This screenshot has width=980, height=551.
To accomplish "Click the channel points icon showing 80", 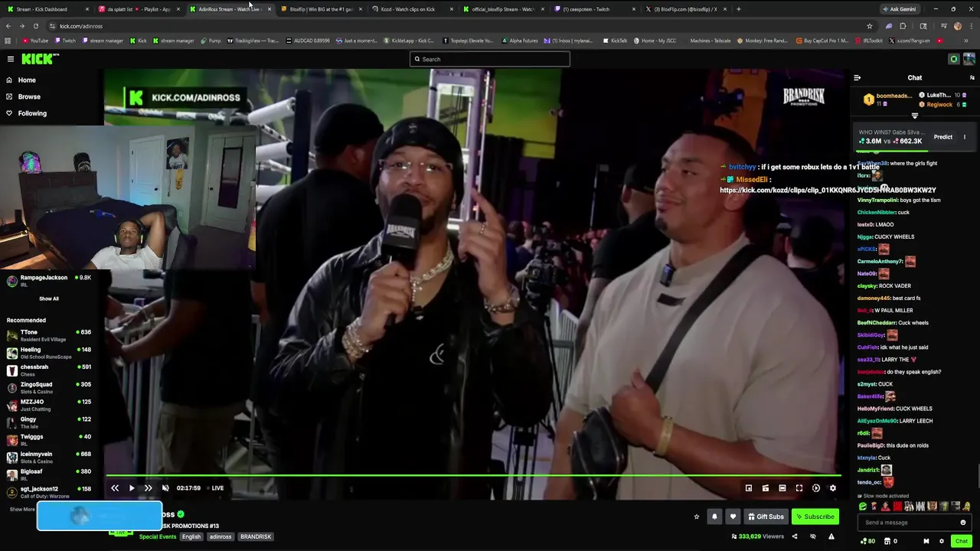I will coord(868,541).
